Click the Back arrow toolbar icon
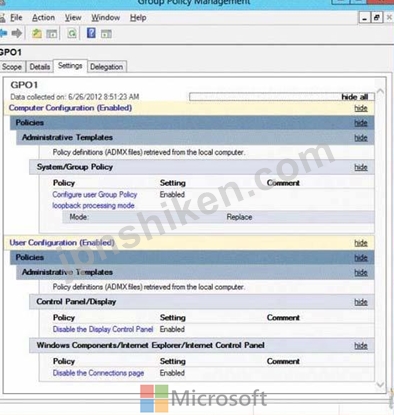 [3, 33]
